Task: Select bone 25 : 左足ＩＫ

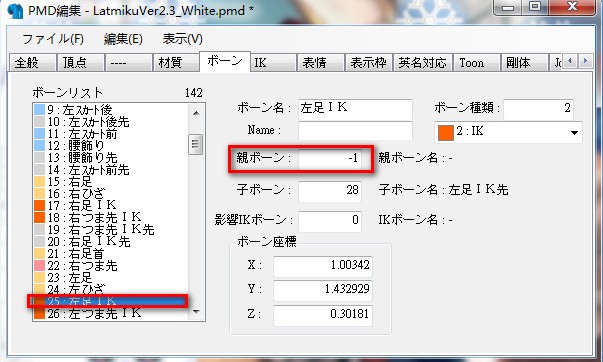Action: click(x=110, y=301)
